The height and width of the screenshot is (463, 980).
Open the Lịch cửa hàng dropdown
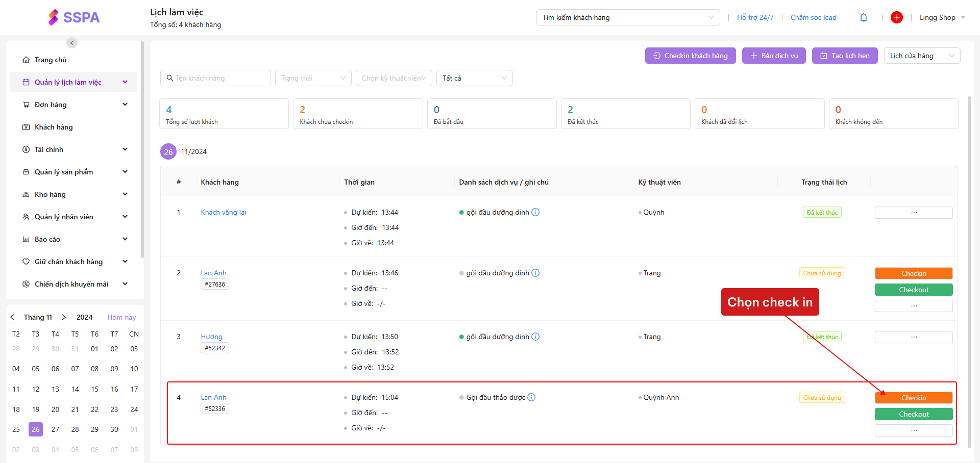point(921,56)
